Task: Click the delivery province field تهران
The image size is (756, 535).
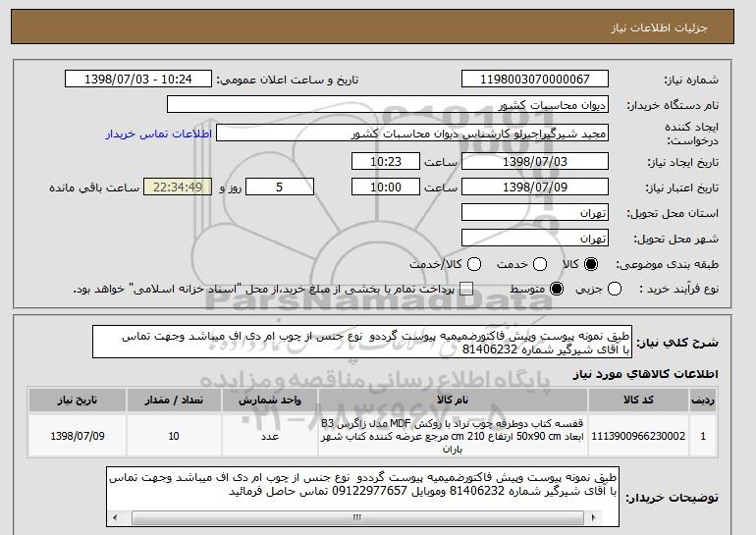Action: click(x=535, y=213)
